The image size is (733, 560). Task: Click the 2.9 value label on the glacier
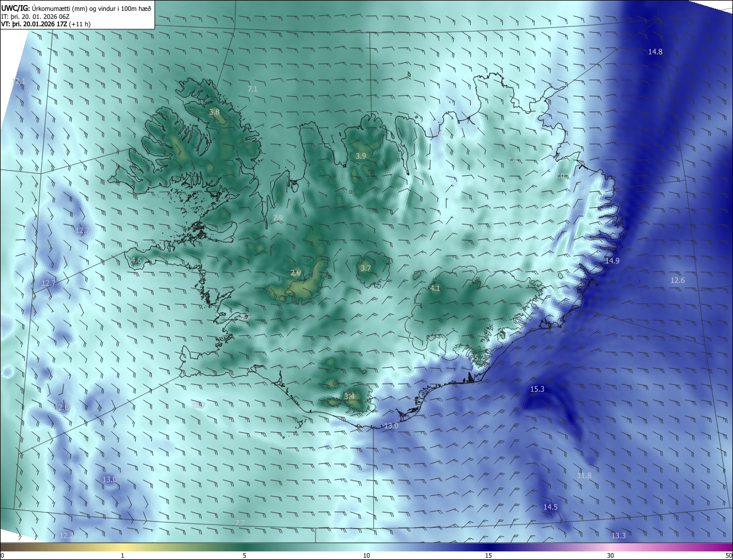pyautogui.click(x=295, y=273)
